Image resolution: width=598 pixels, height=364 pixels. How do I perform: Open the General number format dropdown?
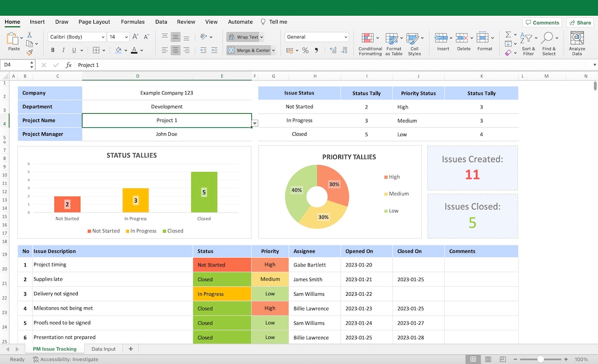tap(316, 37)
